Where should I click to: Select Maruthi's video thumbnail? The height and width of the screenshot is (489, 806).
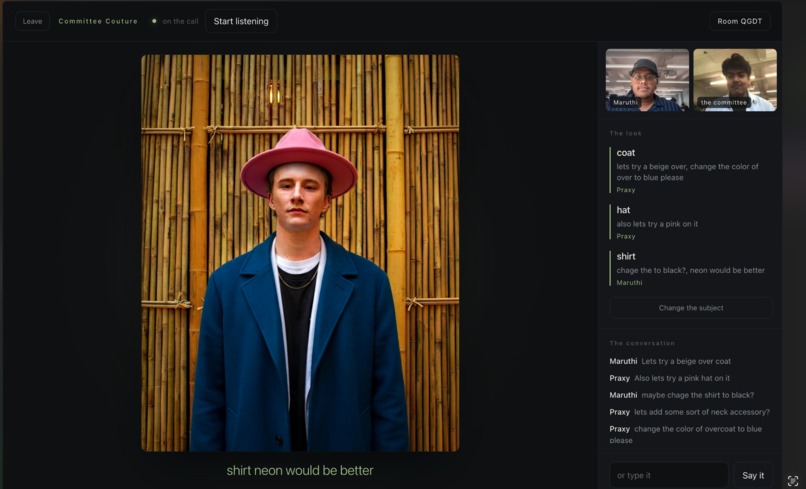[647, 80]
